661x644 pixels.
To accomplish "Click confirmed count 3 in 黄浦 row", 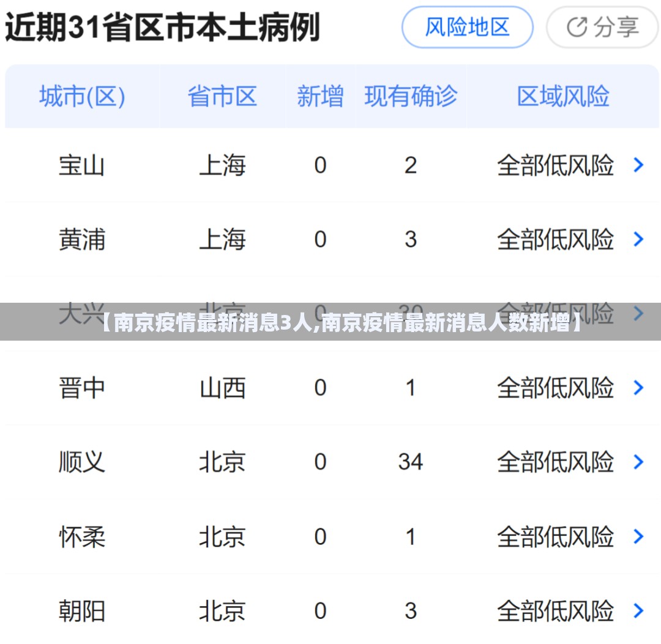I will point(411,239).
